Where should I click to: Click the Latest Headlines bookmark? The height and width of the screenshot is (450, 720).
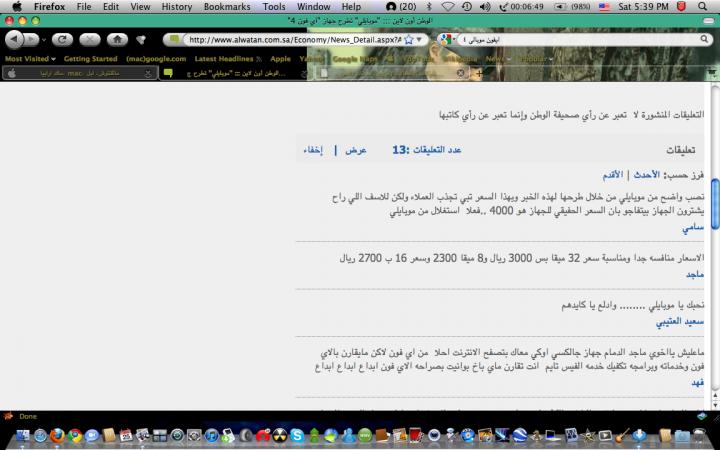(x=227, y=59)
